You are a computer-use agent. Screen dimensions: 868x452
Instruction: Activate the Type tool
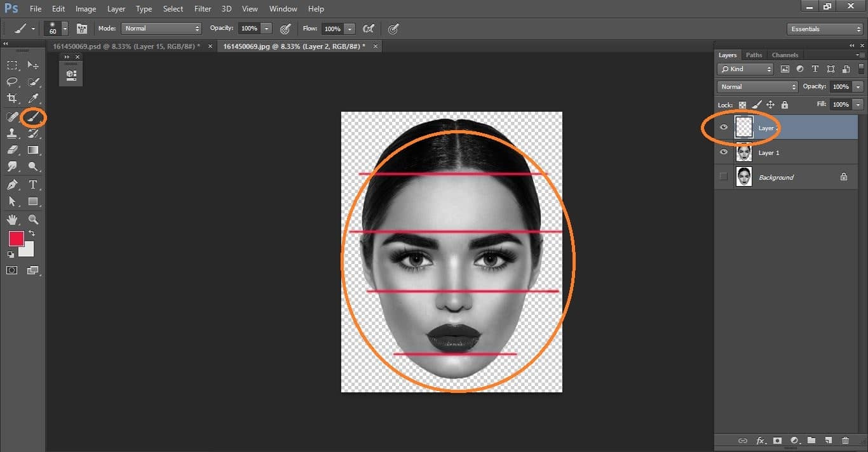click(x=32, y=185)
